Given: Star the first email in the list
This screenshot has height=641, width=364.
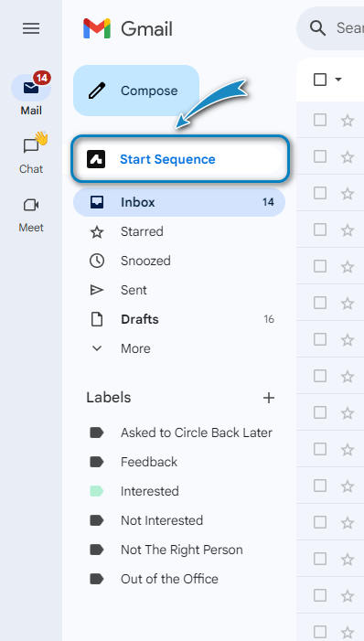Looking at the screenshot, I should (348, 121).
